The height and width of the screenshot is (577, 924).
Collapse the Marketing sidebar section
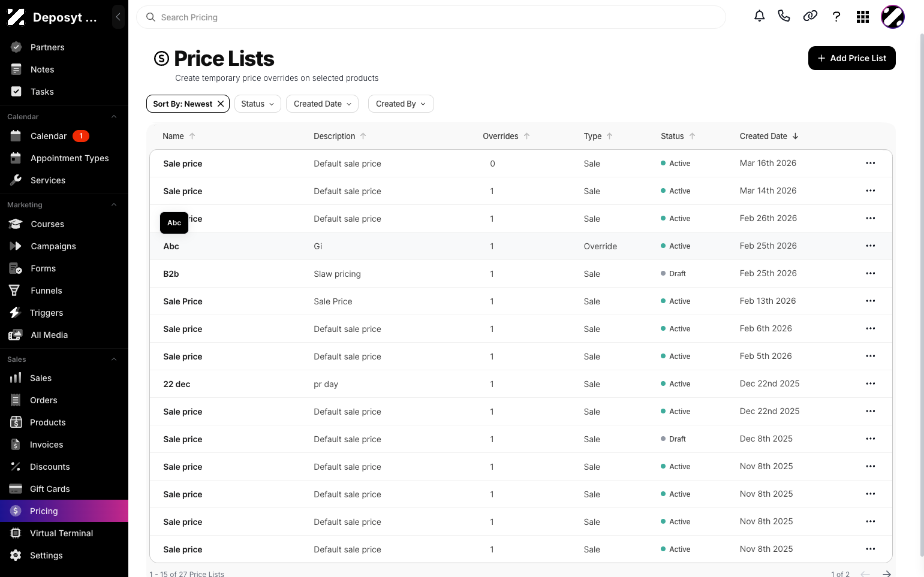[114, 205]
